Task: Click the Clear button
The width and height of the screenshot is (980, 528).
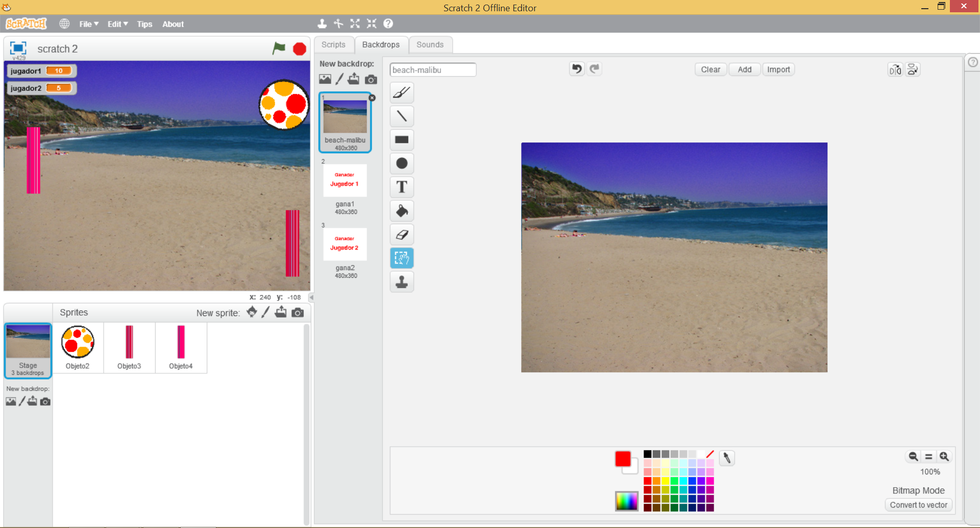Action: [x=710, y=70]
